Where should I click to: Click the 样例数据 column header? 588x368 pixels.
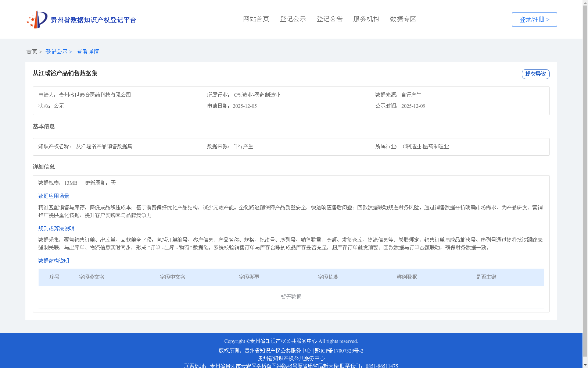(x=407, y=277)
